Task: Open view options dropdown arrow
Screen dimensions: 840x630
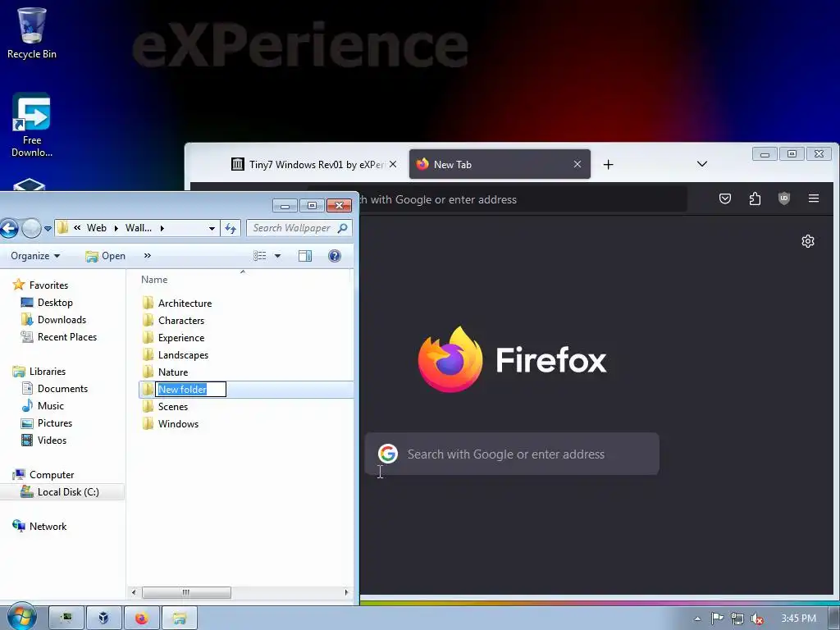Action: pyautogui.click(x=277, y=256)
